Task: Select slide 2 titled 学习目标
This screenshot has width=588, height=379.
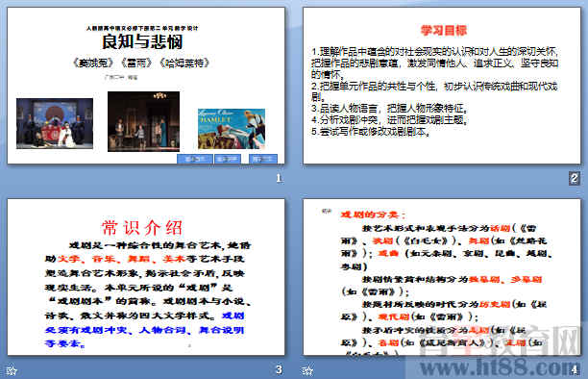Action: coord(442,86)
